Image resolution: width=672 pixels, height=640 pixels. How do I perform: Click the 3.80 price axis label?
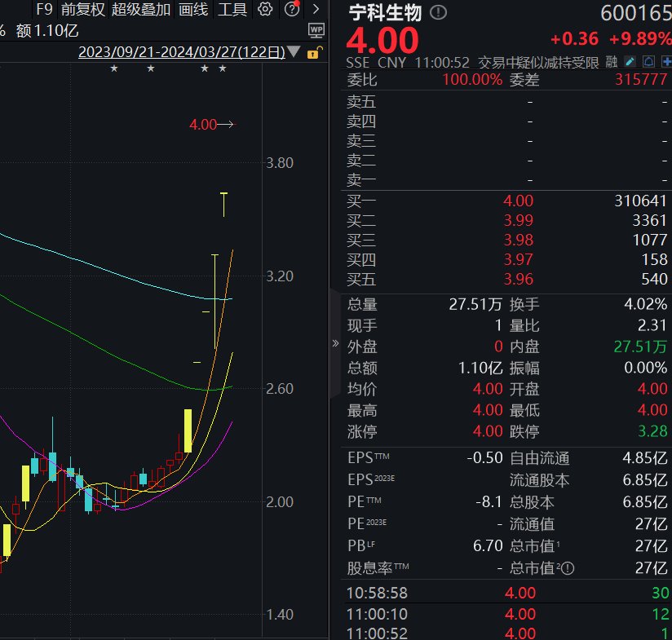tap(280, 163)
